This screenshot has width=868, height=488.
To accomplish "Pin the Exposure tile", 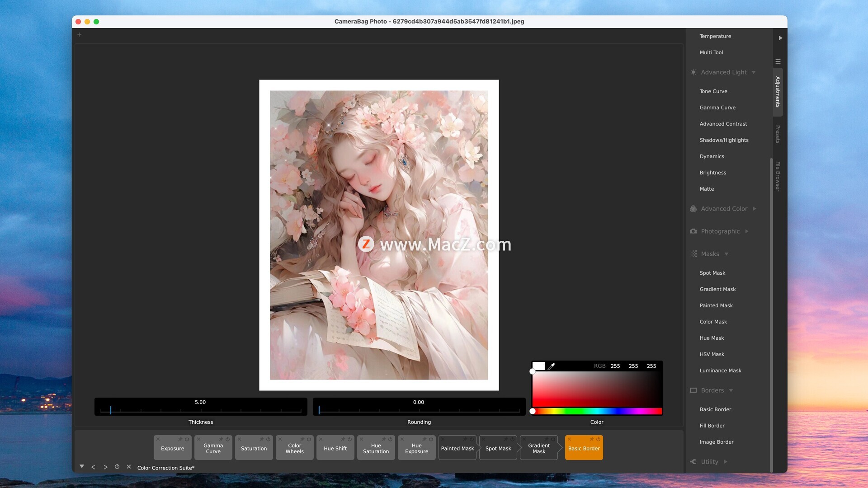I will pyautogui.click(x=180, y=439).
